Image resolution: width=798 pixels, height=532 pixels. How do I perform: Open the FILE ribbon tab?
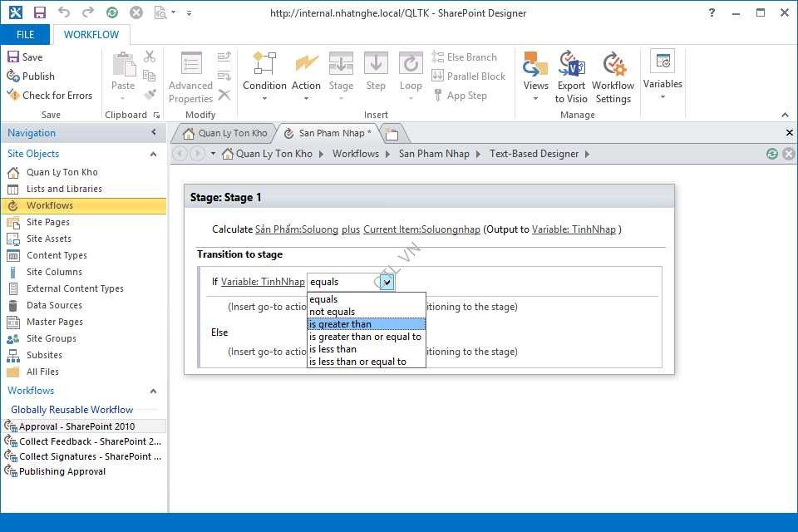tap(26, 35)
